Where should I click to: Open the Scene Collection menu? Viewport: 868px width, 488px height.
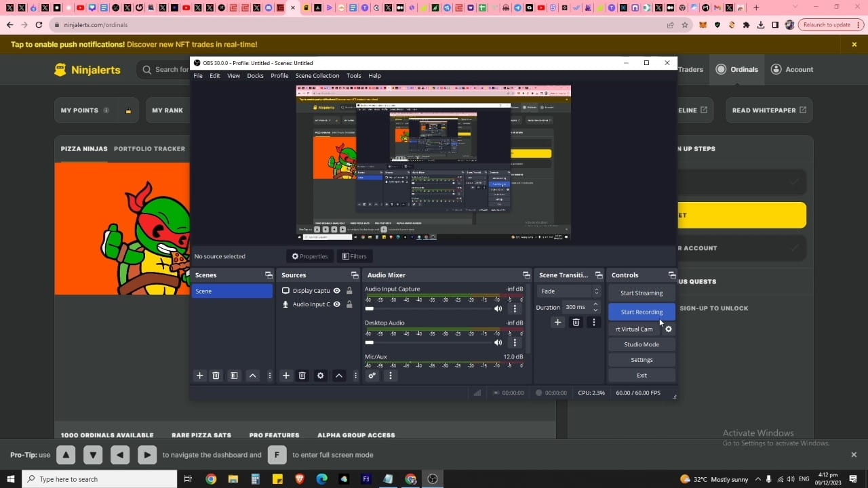tap(317, 76)
